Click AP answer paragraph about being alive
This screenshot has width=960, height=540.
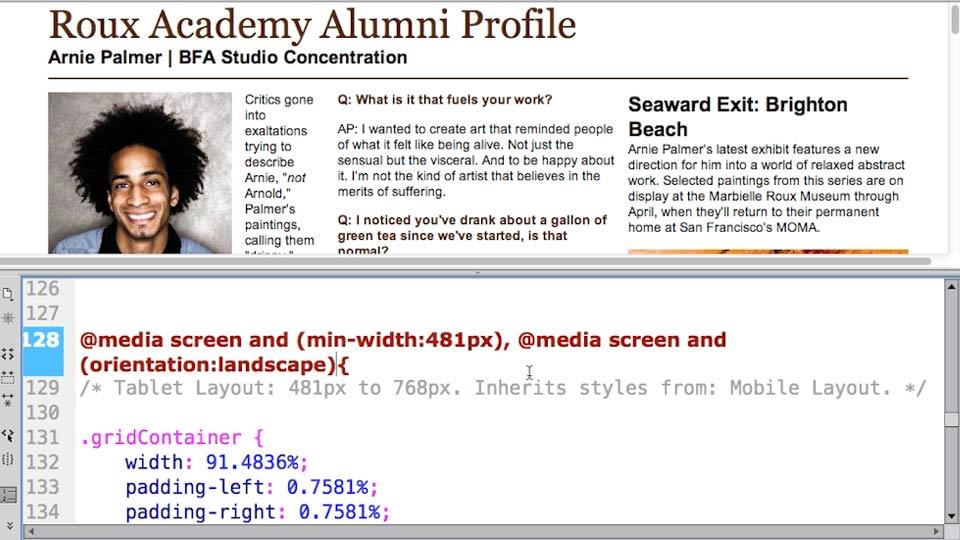pyautogui.click(x=476, y=160)
